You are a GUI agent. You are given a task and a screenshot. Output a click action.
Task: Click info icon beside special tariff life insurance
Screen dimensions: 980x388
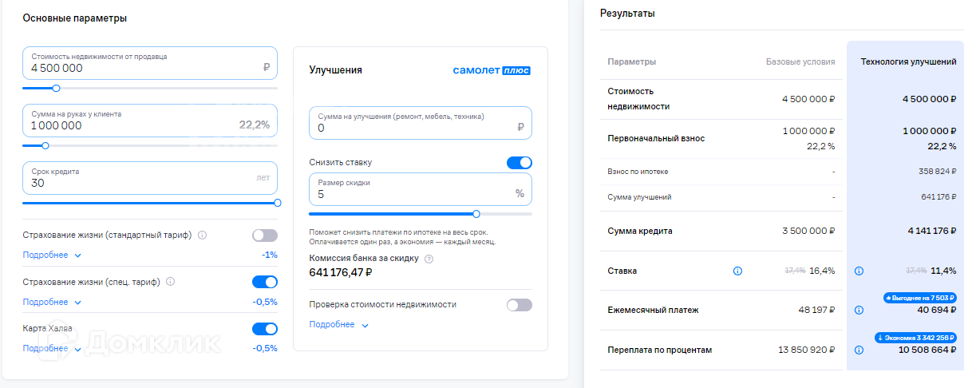(x=170, y=282)
